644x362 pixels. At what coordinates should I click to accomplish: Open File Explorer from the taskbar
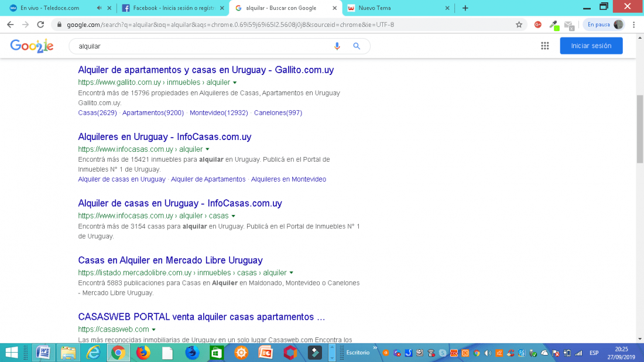(x=68, y=353)
